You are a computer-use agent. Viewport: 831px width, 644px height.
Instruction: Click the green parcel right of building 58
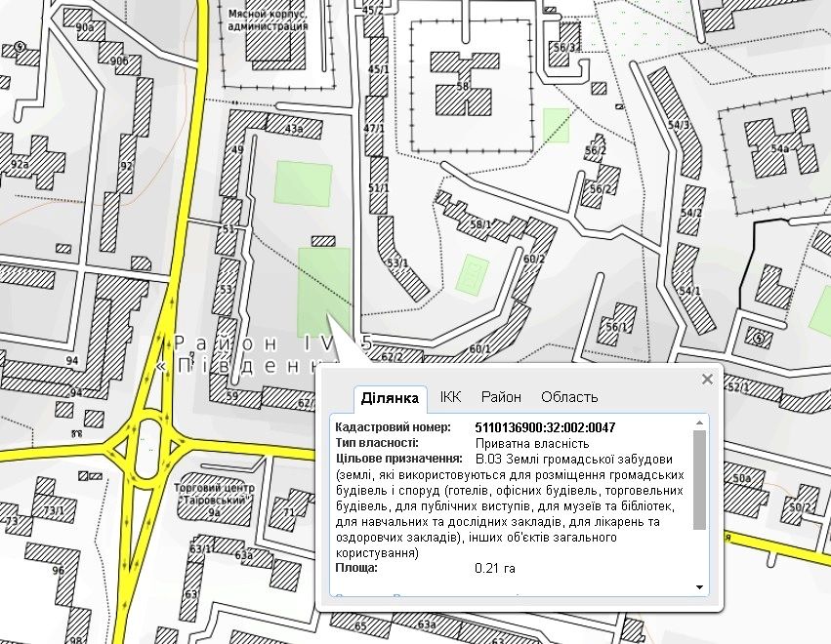556,126
